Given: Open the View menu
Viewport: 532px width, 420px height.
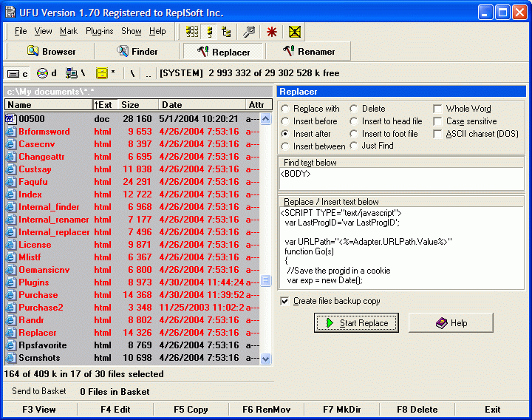Looking at the screenshot, I should pyautogui.click(x=43, y=31).
